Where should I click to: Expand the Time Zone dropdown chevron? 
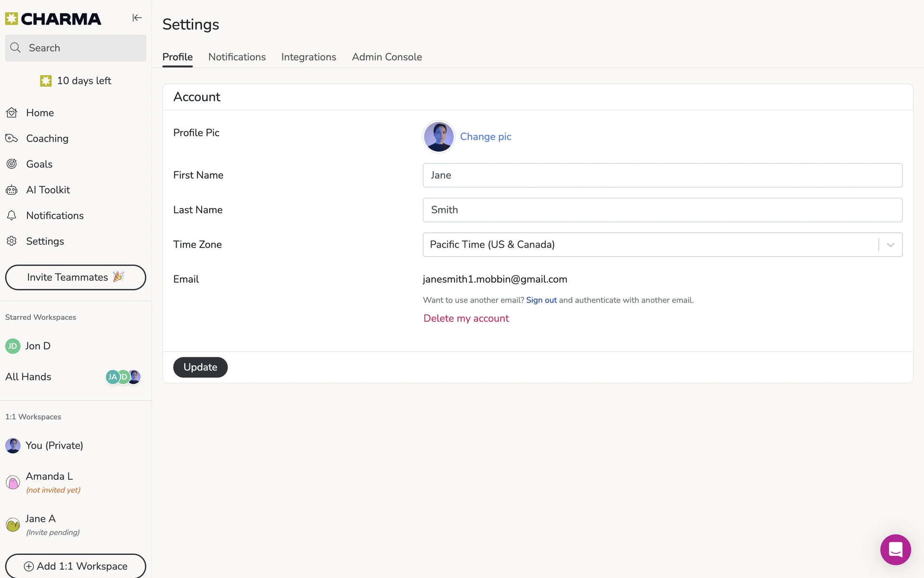[x=890, y=245]
